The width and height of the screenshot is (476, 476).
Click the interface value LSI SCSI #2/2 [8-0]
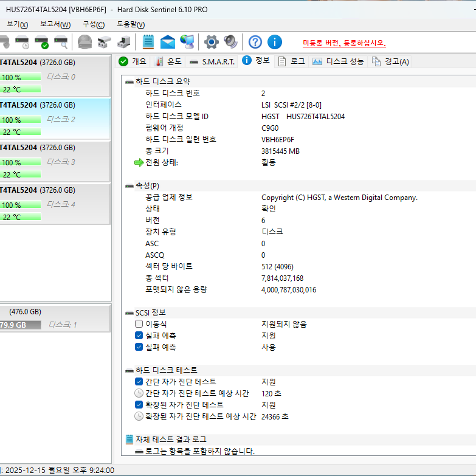[x=291, y=105]
